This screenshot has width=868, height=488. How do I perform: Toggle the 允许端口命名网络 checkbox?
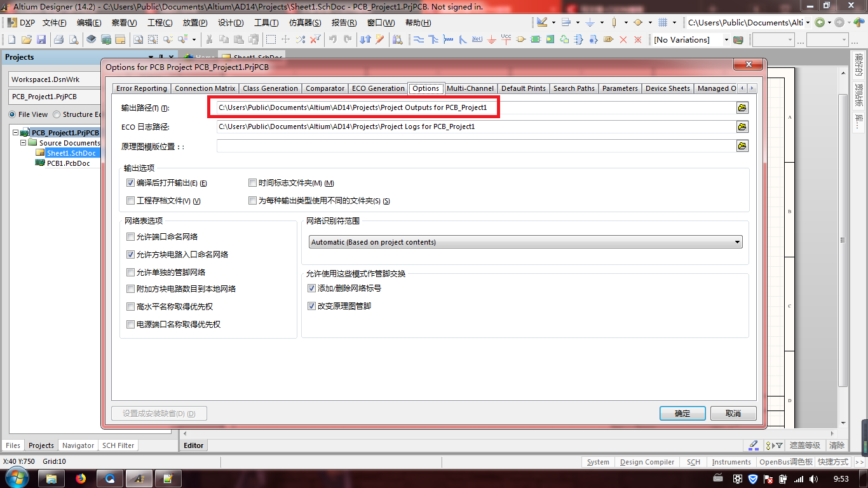130,237
